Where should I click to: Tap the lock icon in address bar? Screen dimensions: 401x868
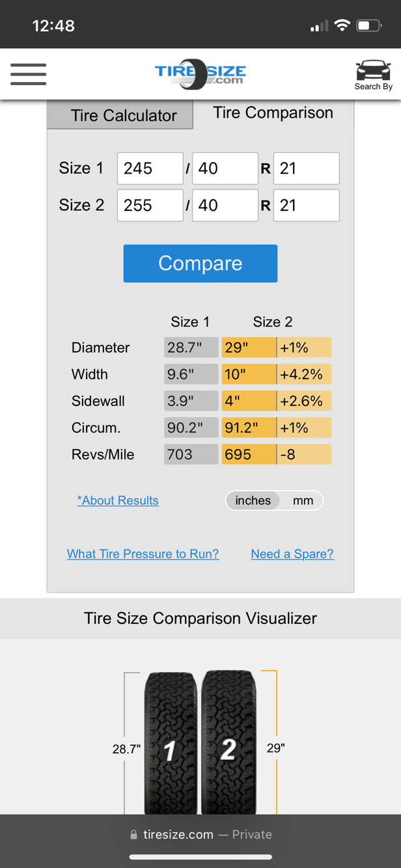click(x=134, y=835)
